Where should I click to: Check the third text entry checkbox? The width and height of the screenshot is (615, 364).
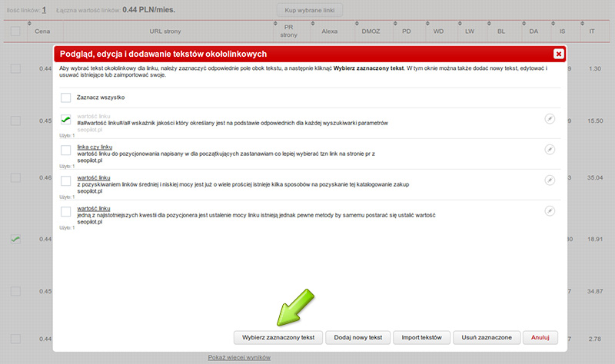pyautogui.click(x=66, y=180)
